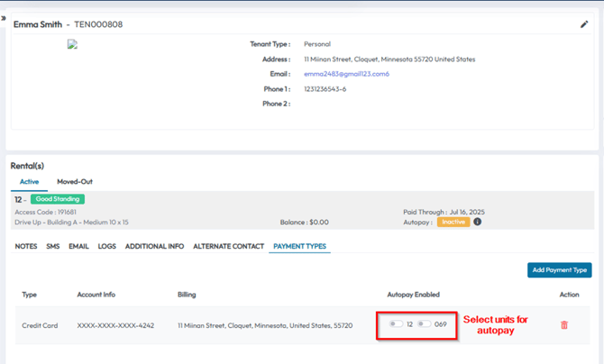Viewport: 604px width, 364px height.
Task: Open the LOGS tab
Action: pos(106,246)
